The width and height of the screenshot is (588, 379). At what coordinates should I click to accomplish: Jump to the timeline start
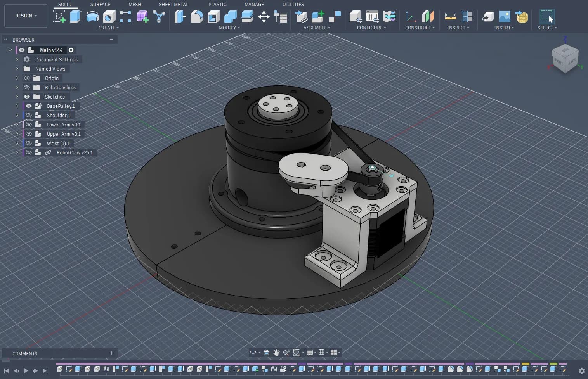(6, 371)
